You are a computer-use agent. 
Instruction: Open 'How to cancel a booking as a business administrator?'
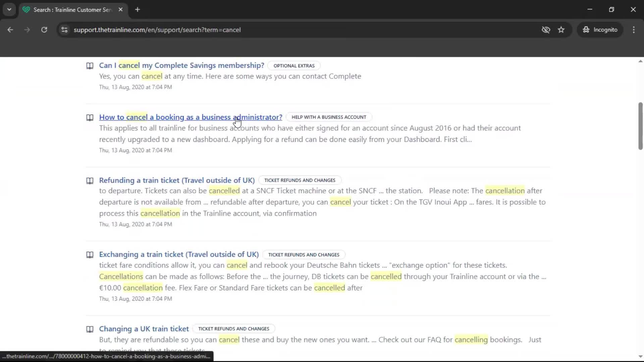click(191, 117)
